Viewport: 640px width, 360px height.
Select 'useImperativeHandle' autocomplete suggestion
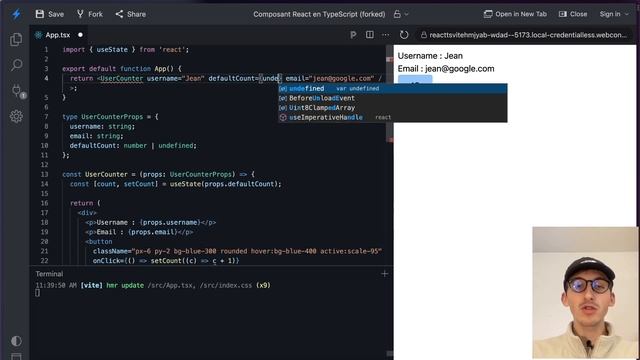click(x=393, y=117)
